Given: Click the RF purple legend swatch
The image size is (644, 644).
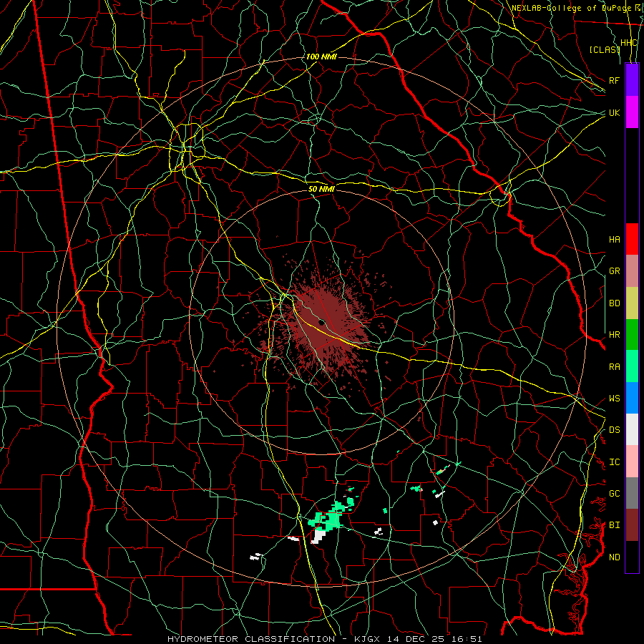Looking at the screenshot, I should coord(632,80).
